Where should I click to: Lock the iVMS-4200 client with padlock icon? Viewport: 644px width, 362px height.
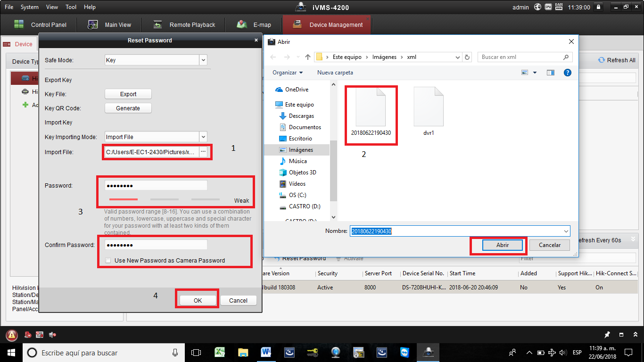(x=599, y=7)
